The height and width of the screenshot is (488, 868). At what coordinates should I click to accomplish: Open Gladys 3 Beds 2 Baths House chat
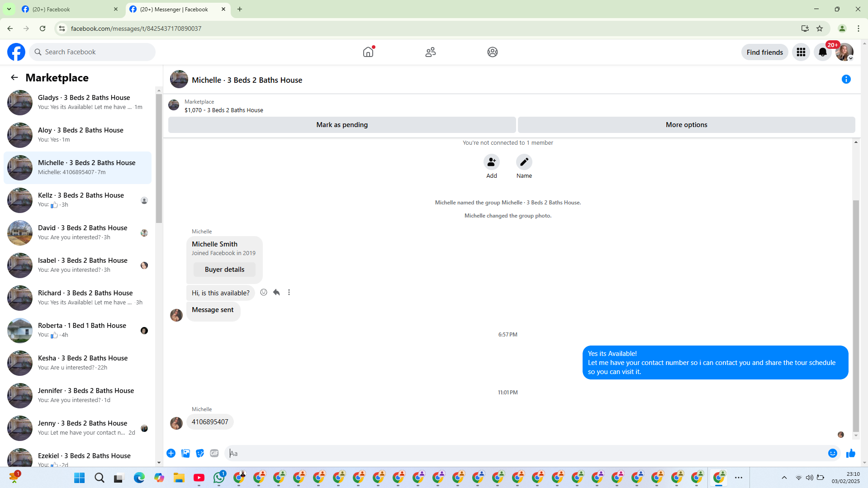pyautogui.click(x=77, y=102)
